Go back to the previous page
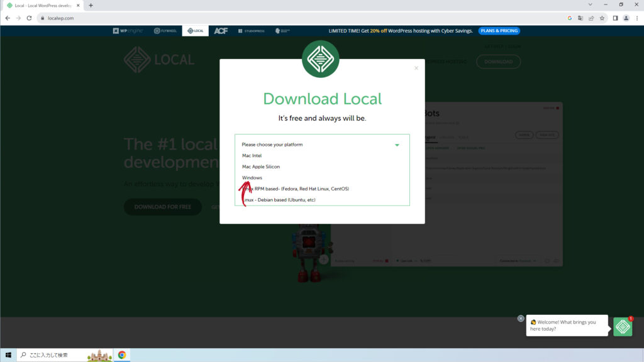This screenshot has width=644, height=362. tap(8, 18)
